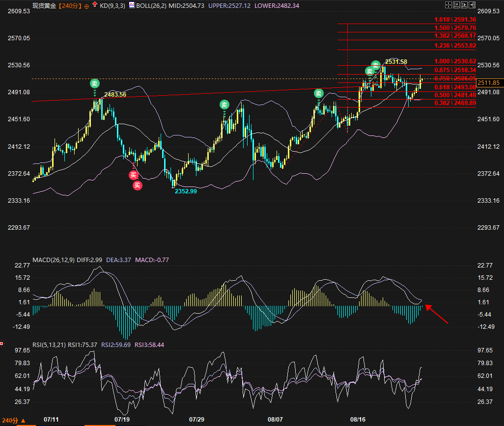This screenshot has width=504, height=426.
Task: Click the red up-arrow icon before KD
Action: click(x=94, y=5)
